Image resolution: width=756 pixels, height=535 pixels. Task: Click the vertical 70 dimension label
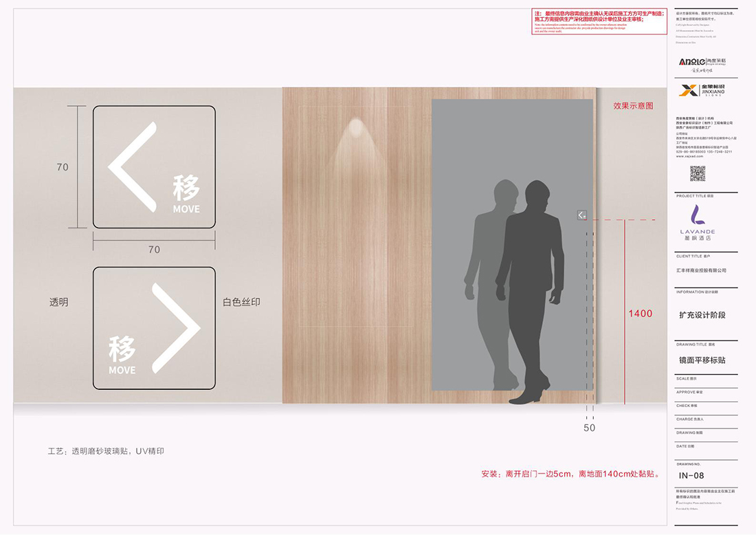tap(63, 167)
